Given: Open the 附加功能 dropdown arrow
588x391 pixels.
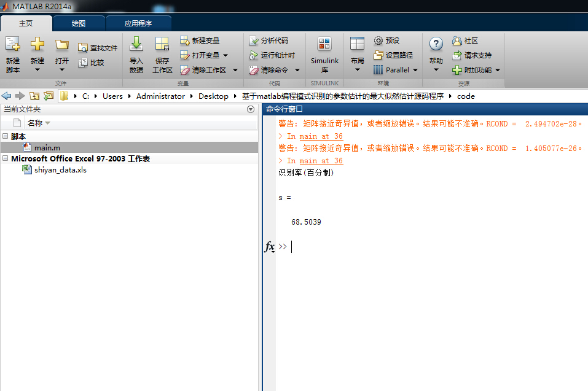Looking at the screenshot, I should tap(498, 70).
